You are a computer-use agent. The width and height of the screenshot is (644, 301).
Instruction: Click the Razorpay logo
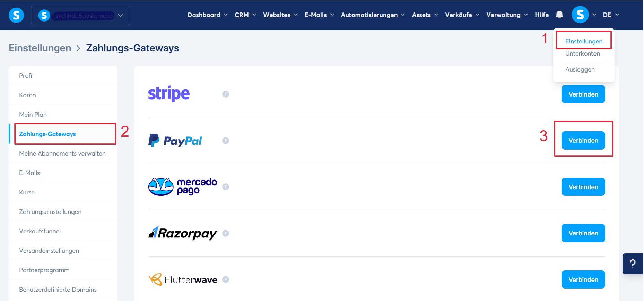point(183,233)
